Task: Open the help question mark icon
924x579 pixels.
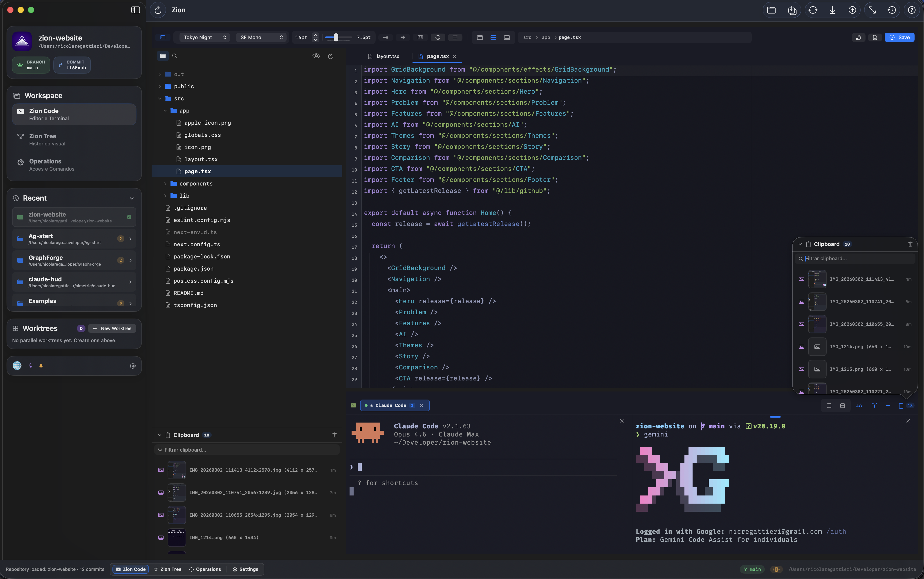Action: [912, 10]
